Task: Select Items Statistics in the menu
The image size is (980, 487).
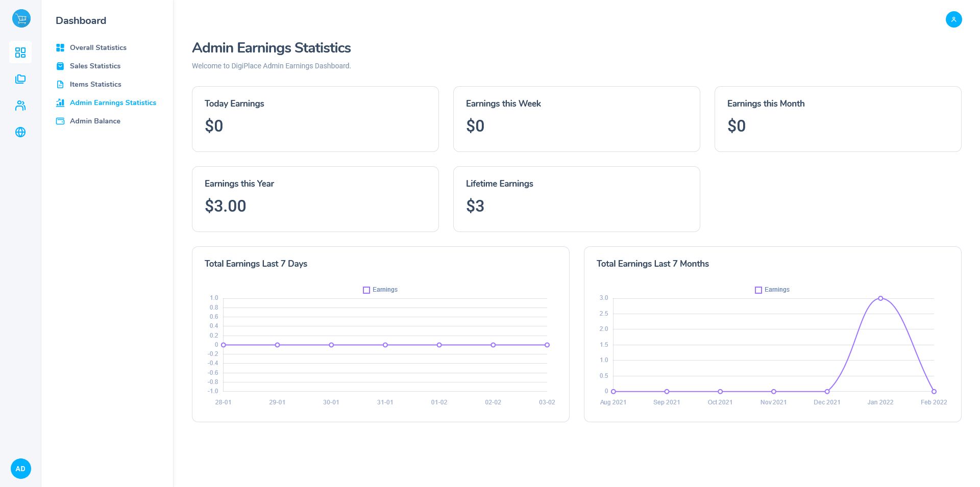Action: (x=95, y=84)
